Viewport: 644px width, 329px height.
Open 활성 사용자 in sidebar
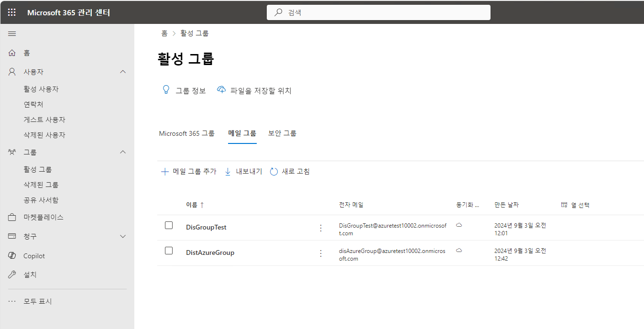pos(41,89)
